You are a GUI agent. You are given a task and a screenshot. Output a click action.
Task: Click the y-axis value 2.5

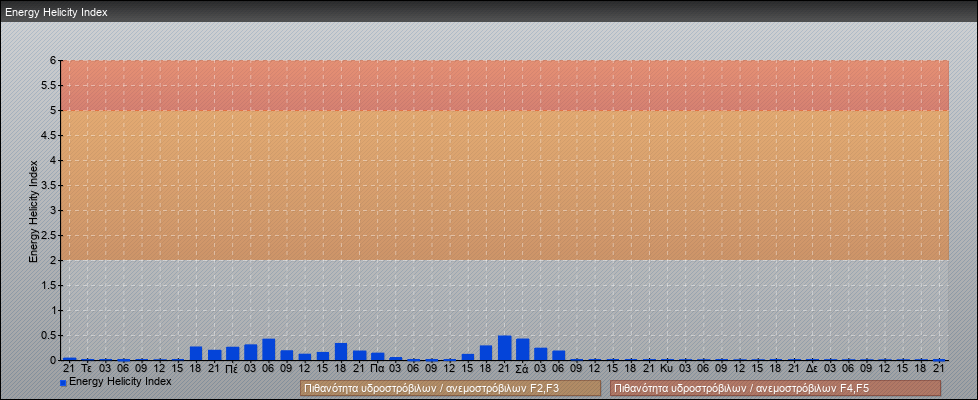[x=50, y=235]
